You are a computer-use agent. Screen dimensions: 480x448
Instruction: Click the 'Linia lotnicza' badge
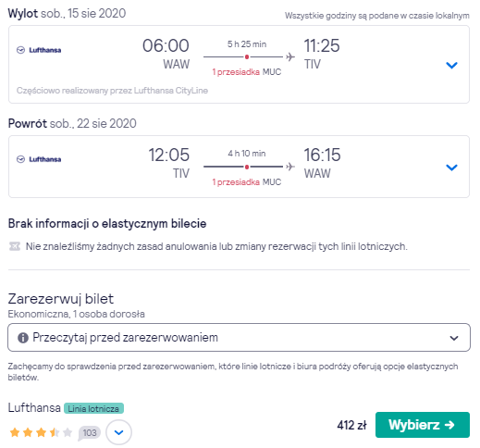93,408
